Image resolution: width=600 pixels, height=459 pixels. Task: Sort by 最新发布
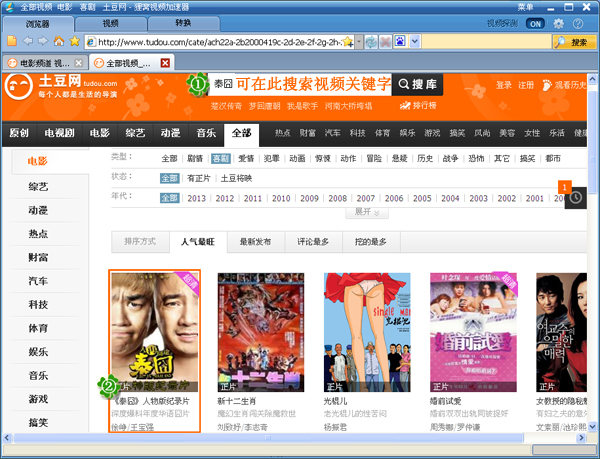[x=255, y=242]
